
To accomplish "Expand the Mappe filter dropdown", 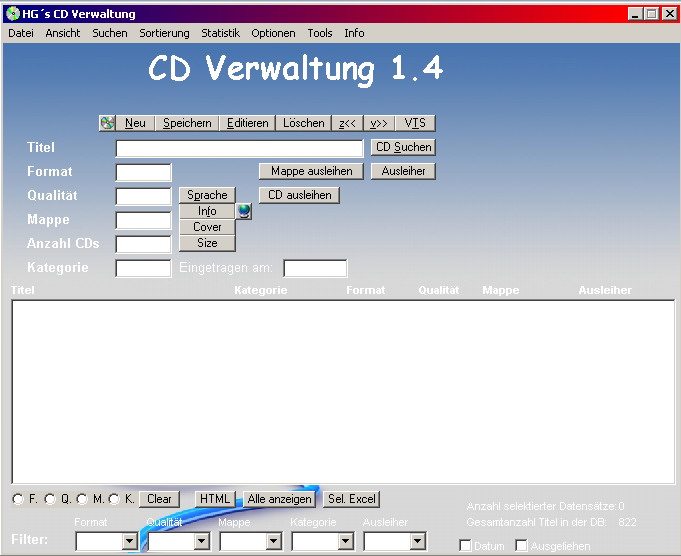I will 274,541.
